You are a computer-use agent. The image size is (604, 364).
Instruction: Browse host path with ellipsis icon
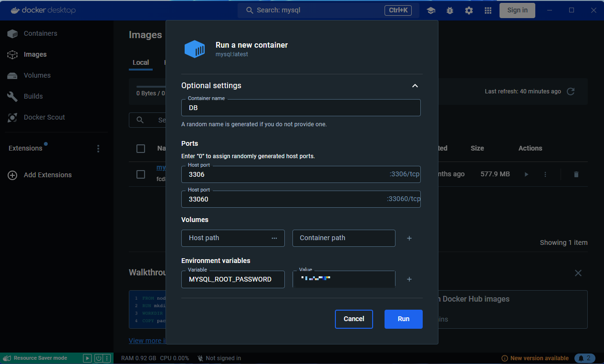pyautogui.click(x=274, y=238)
